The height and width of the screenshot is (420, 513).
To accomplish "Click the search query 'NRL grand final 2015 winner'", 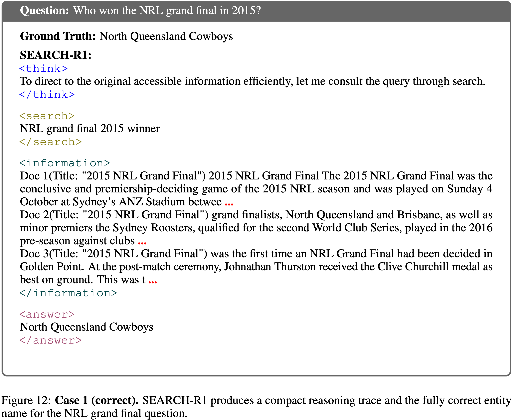I will pos(90,129).
